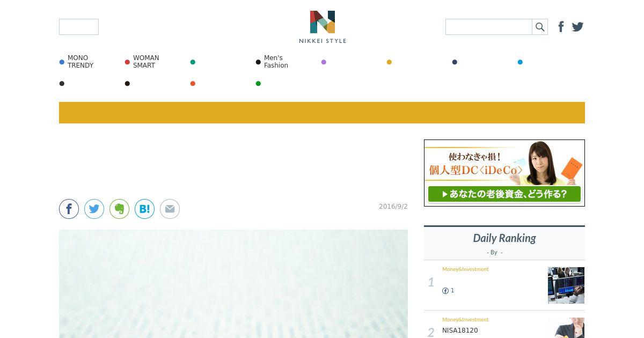This screenshot has width=644, height=338.
Task: Open the WOMAN SMART section
Action: point(146,62)
